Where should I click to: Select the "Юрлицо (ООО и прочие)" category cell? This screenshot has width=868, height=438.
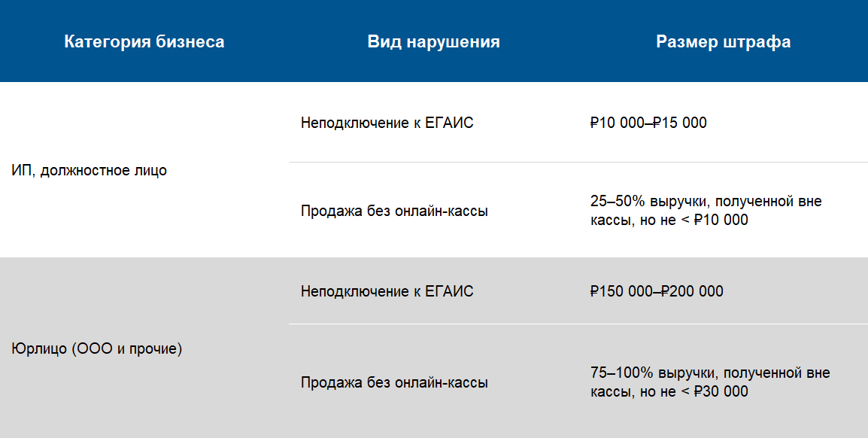(97, 349)
